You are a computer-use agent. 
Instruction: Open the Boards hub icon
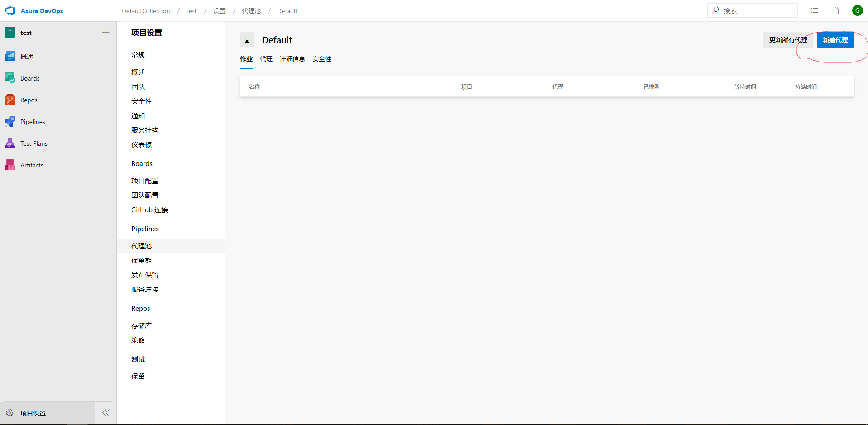[10, 78]
